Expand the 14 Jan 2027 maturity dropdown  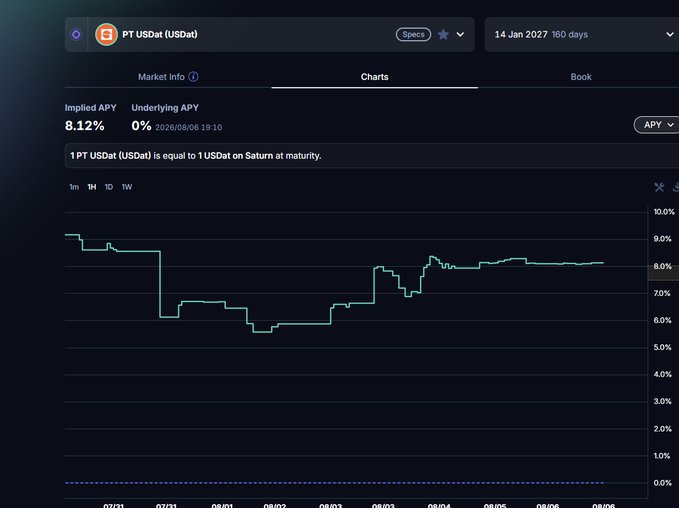582,34
